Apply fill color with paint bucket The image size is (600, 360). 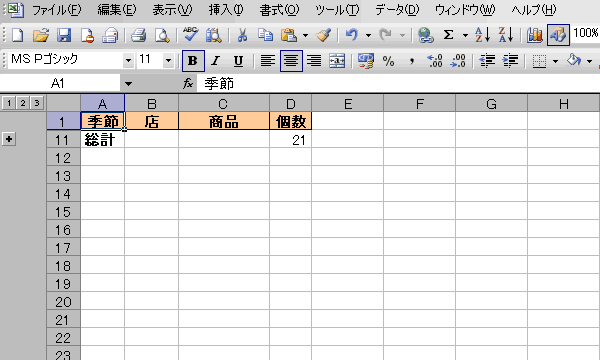tap(574, 61)
